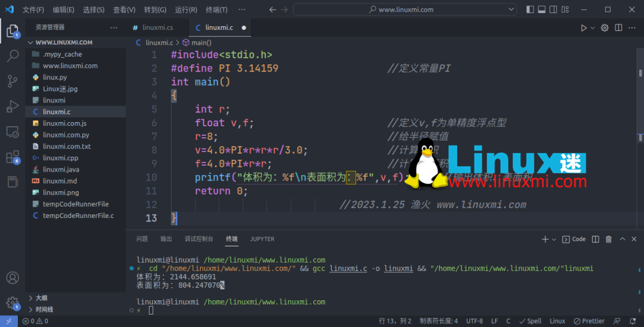Open the run options dropdown arrow
Image resolution: width=644 pixels, height=327 pixels.
point(592,28)
